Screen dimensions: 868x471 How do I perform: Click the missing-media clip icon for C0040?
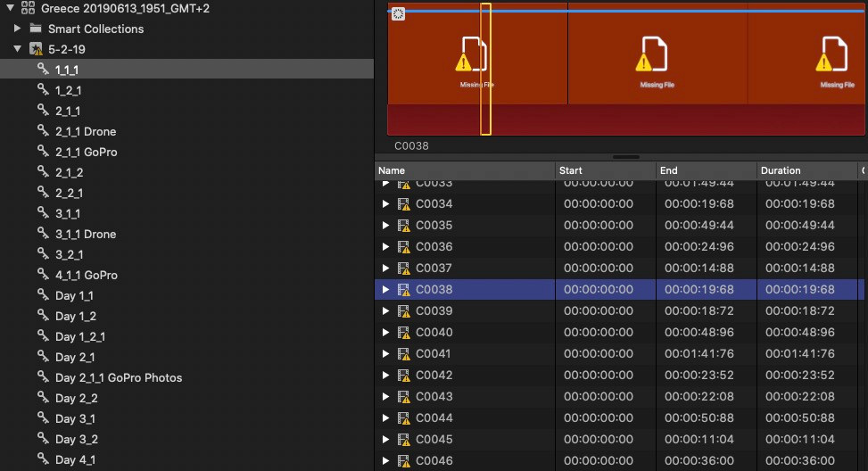click(404, 333)
